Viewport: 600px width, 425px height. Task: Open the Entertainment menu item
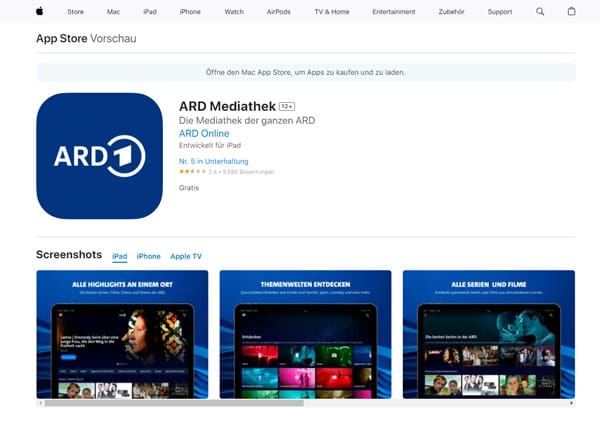click(x=394, y=12)
